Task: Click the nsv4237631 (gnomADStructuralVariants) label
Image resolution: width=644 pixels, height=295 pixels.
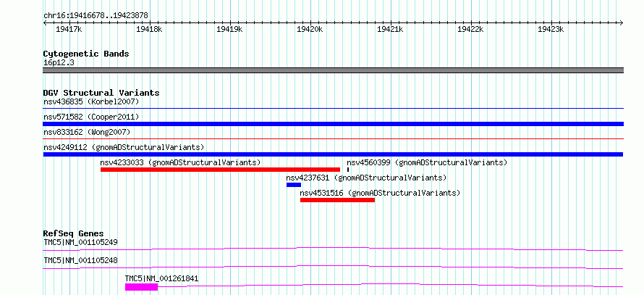Action: pyautogui.click(x=366, y=178)
